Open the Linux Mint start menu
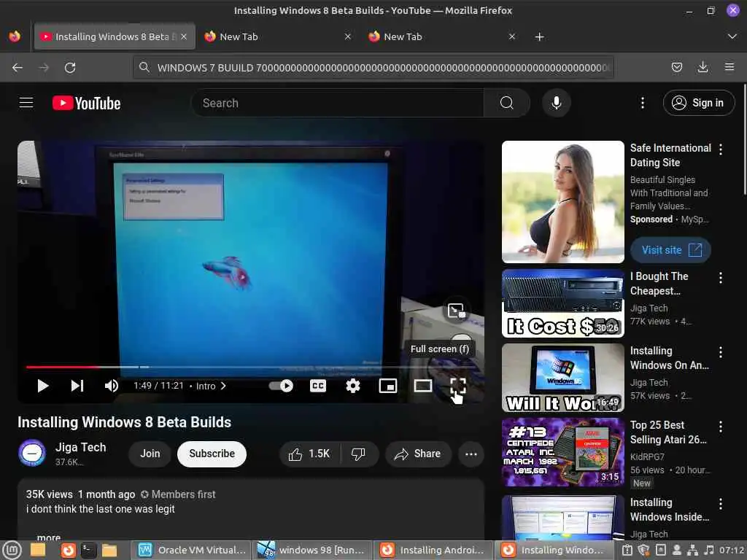The width and height of the screenshot is (747, 560). point(12,551)
